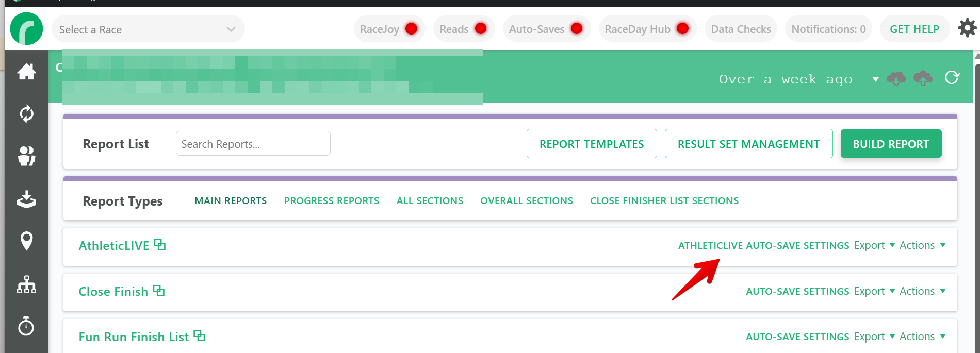Click the Reads status pill label

pyautogui.click(x=454, y=29)
